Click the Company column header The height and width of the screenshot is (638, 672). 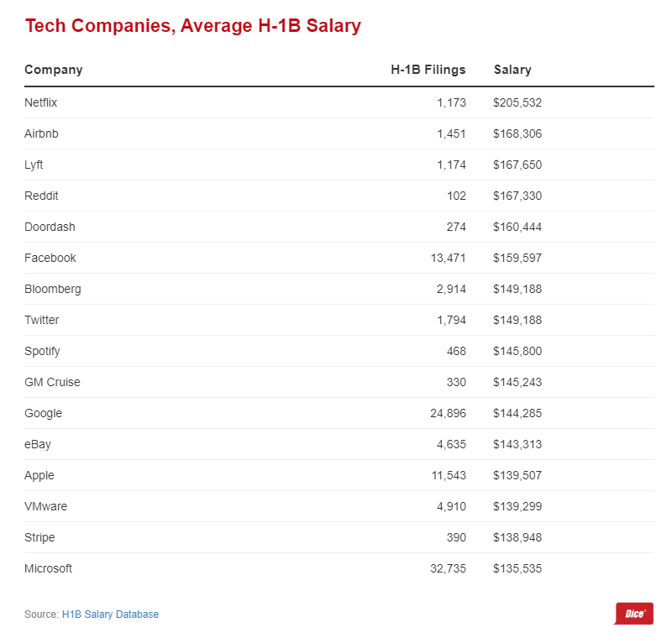[x=54, y=70]
